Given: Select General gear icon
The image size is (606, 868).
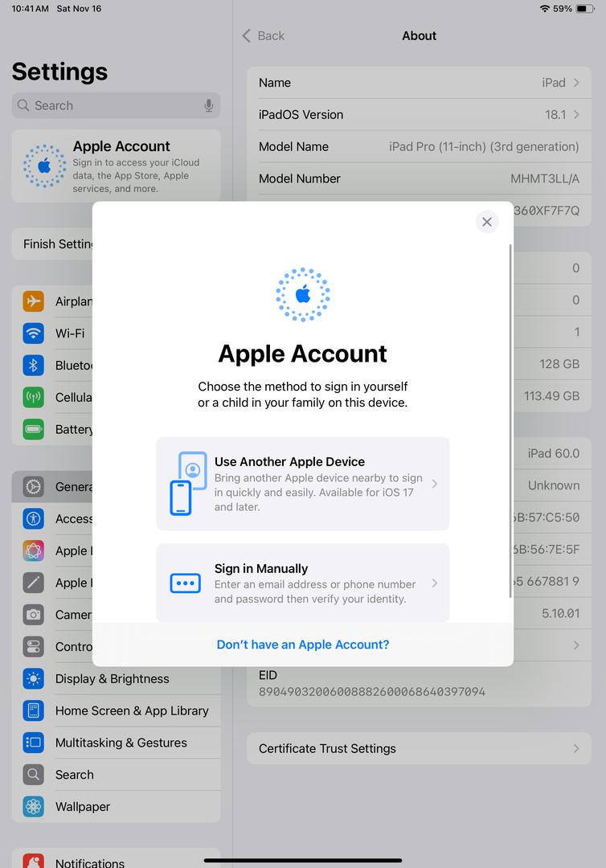Looking at the screenshot, I should point(33,486).
